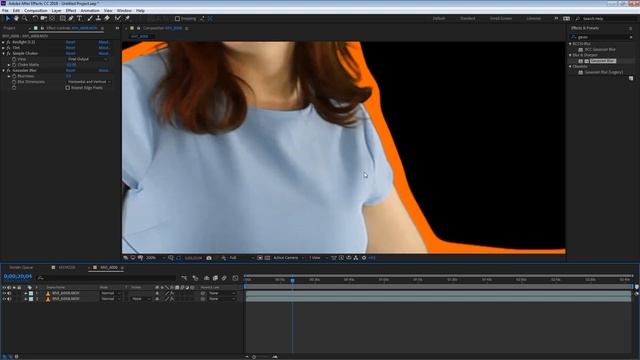Select the Eraser tool
The image size is (640, 360).
pos(107,18)
